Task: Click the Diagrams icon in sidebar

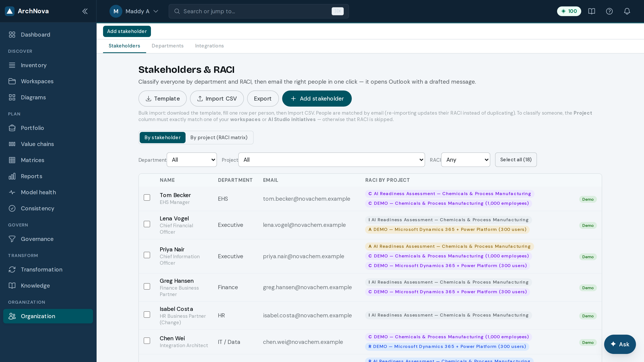Action: [x=12, y=97]
